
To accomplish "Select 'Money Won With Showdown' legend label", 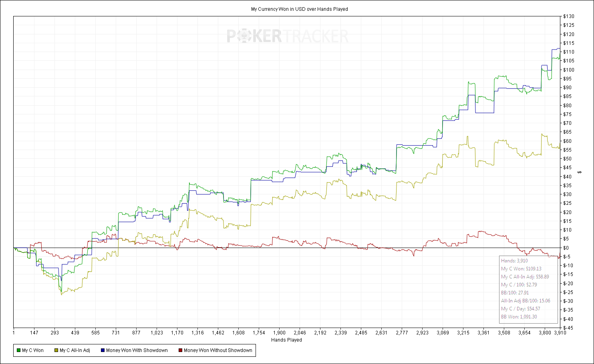I will pos(137,350).
